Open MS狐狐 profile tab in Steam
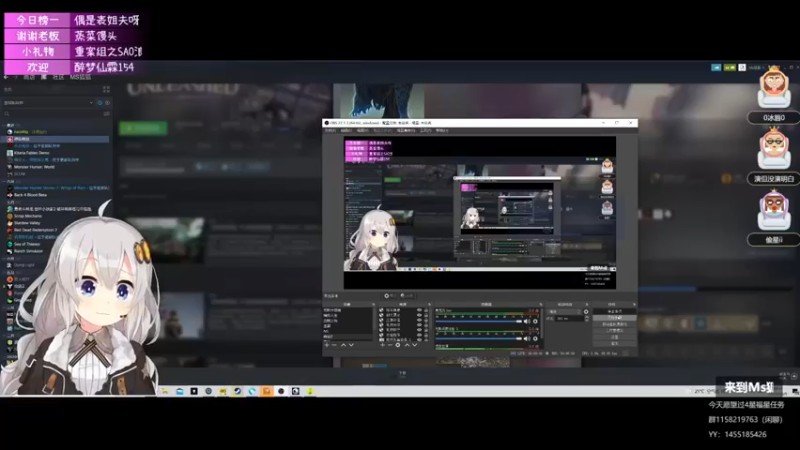This screenshot has height=450, width=800. (x=81, y=78)
